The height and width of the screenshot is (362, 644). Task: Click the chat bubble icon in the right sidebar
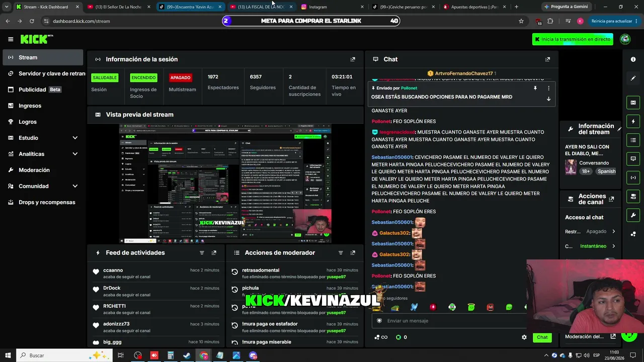coord(633,158)
